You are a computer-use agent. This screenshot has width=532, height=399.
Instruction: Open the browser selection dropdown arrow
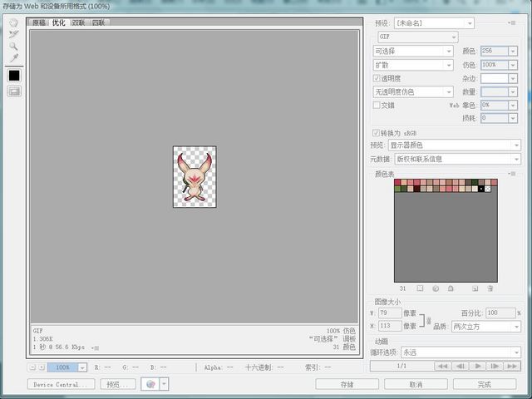(164, 384)
